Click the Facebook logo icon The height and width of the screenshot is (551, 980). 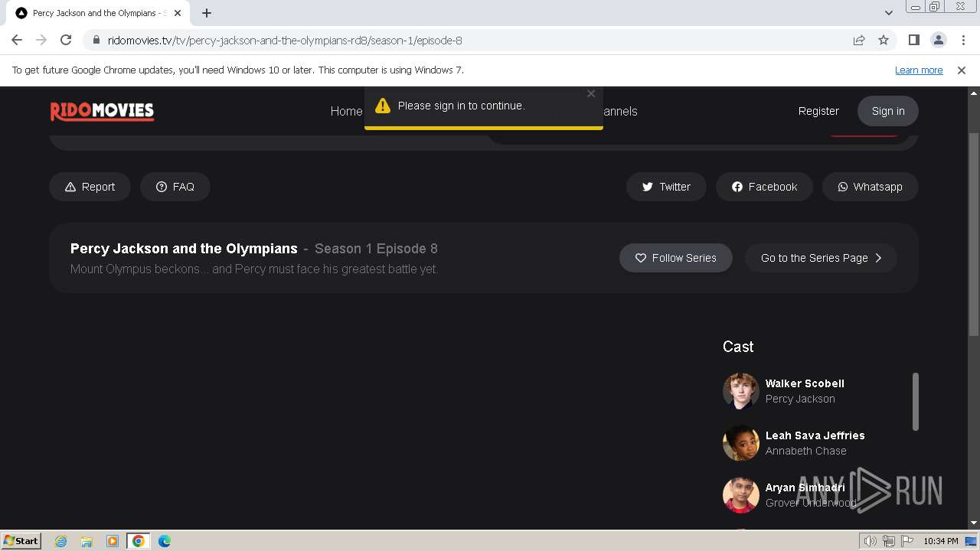point(737,187)
